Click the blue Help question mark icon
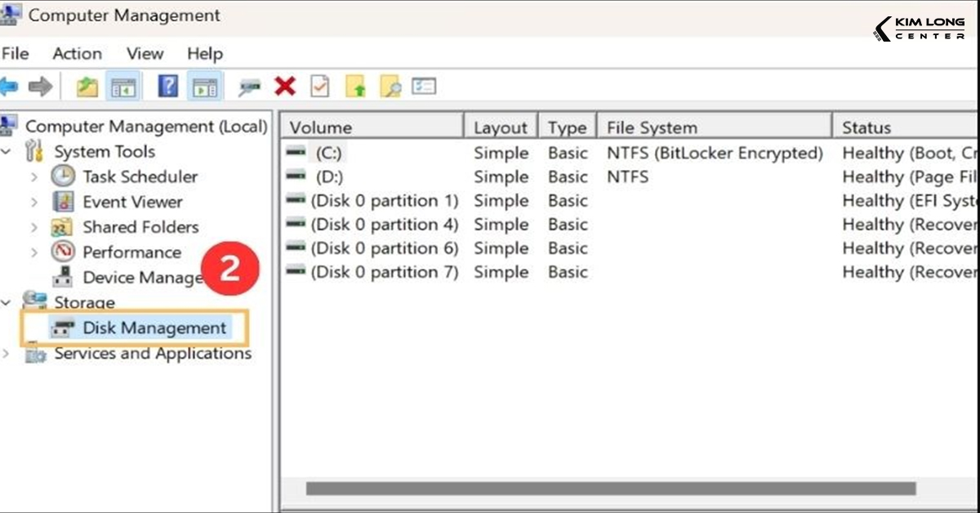Image resolution: width=980 pixels, height=513 pixels. coord(168,86)
